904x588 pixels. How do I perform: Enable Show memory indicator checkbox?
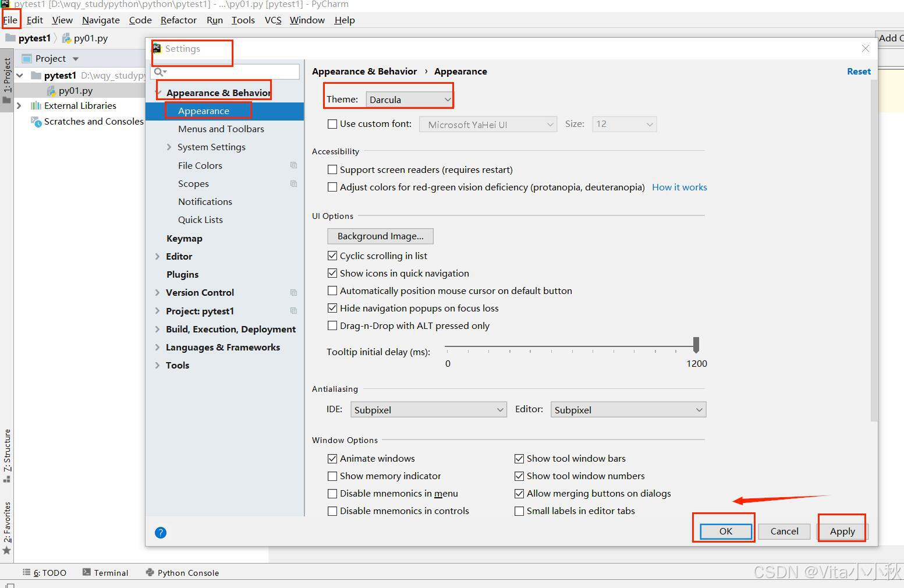[x=332, y=476]
